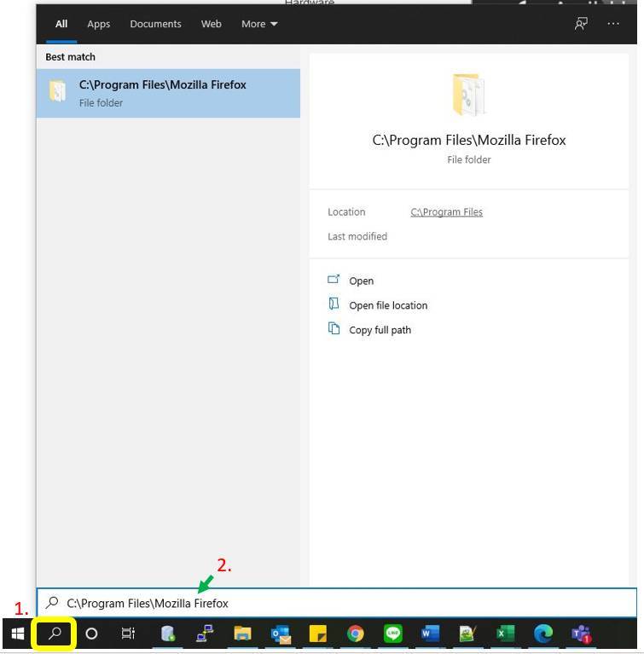The image size is (644, 654).
Task: Expand the More filter dropdown
Action: [x=259, y=24]
